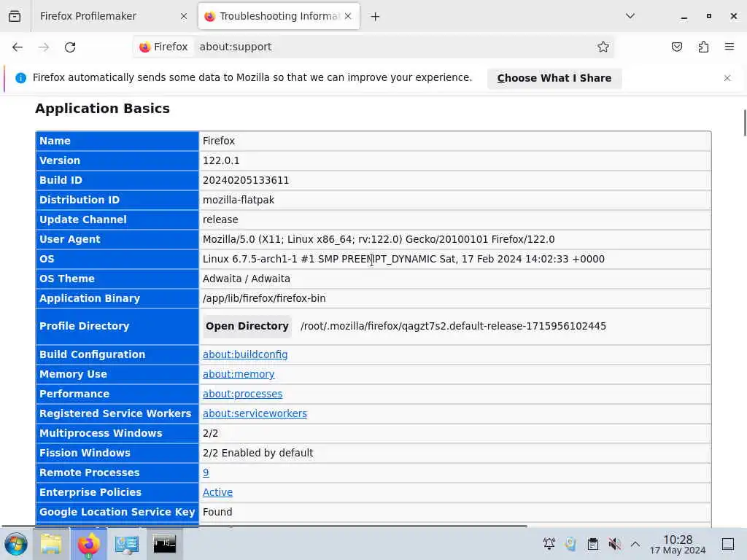Viewport: 747px width, 560px height.
Task: Select the version value 122.0.1
Action: tap(221, 160)
